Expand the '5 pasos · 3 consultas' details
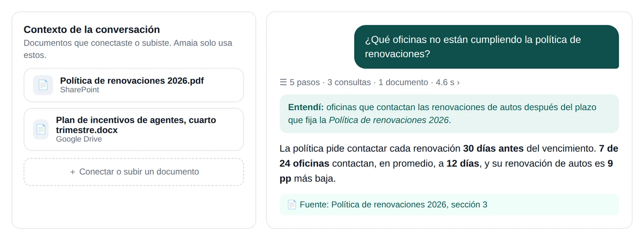 (369, 82)
